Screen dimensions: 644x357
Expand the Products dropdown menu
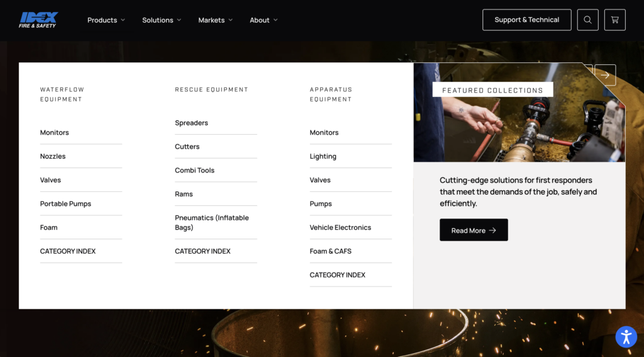[x=106, y=20]
